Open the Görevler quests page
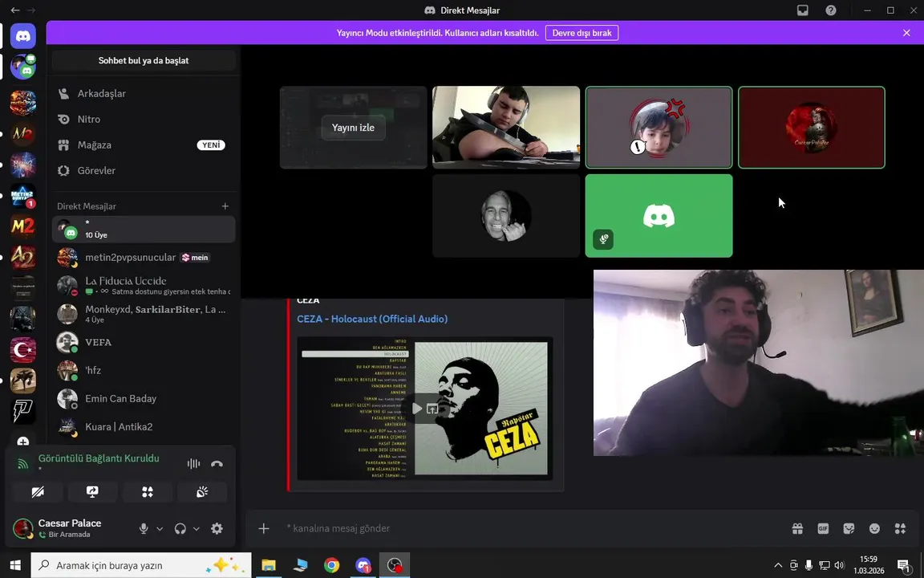 click(144, 170)
